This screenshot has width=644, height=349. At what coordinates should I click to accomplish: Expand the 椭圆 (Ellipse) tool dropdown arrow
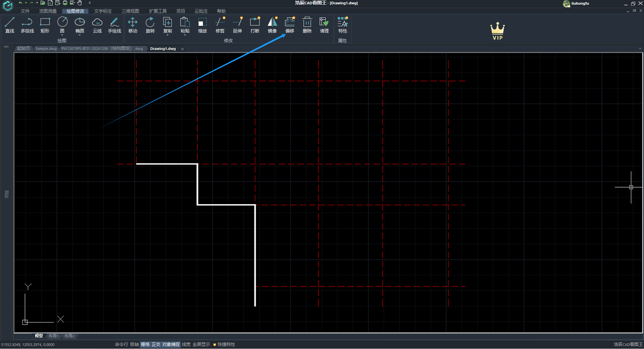click(x=80, y=35)
